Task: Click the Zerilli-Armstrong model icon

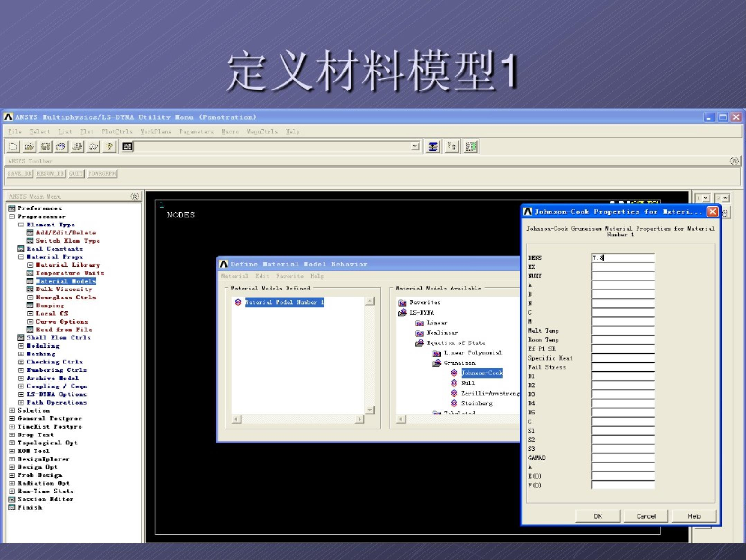Action: (454, 393)
